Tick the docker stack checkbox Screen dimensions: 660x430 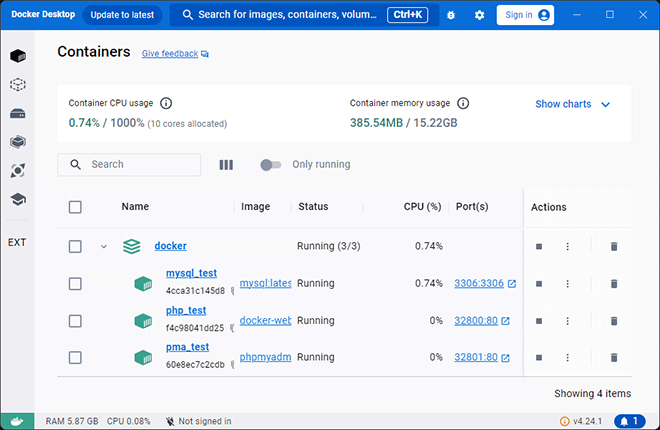click(75, 247)
